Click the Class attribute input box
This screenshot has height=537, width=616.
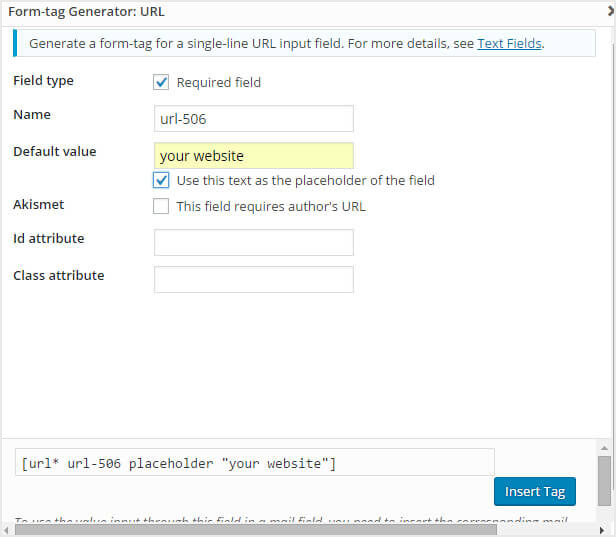point(254,280)
